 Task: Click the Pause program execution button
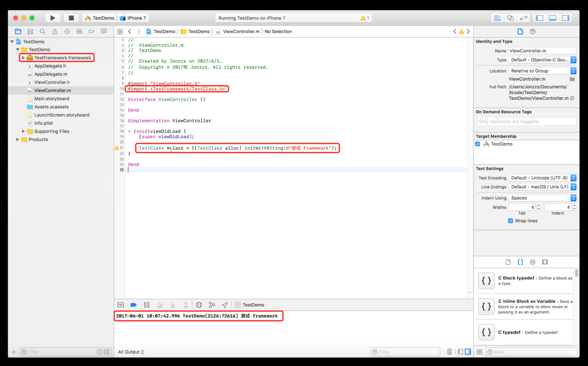pyautogui.click(x=147, y=305)
